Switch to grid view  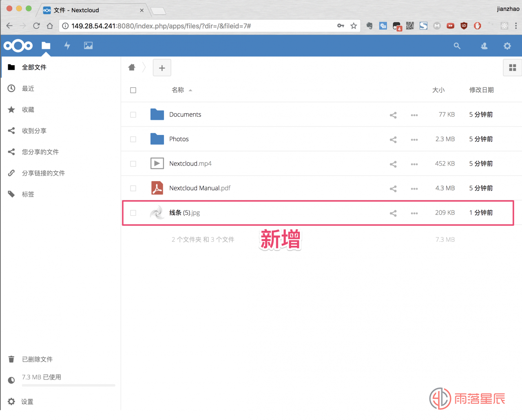513,68
